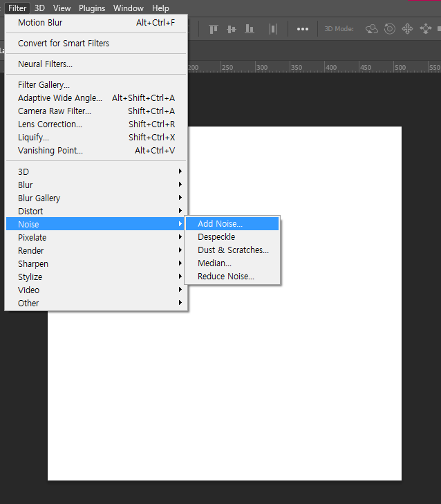Expand the Video submenu
Viewport: 441px width, 504px height.
[x=96, y=290]
